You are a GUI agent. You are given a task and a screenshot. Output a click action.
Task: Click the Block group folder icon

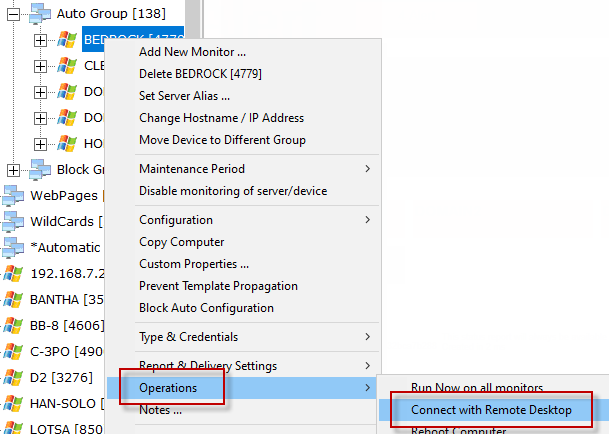[x=40, y=169]
